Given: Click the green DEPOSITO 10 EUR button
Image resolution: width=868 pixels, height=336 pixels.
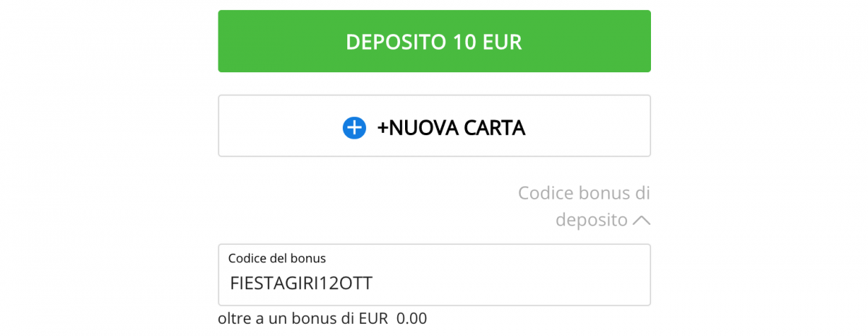Looking at the screenshot, I should tap(434, 41).
